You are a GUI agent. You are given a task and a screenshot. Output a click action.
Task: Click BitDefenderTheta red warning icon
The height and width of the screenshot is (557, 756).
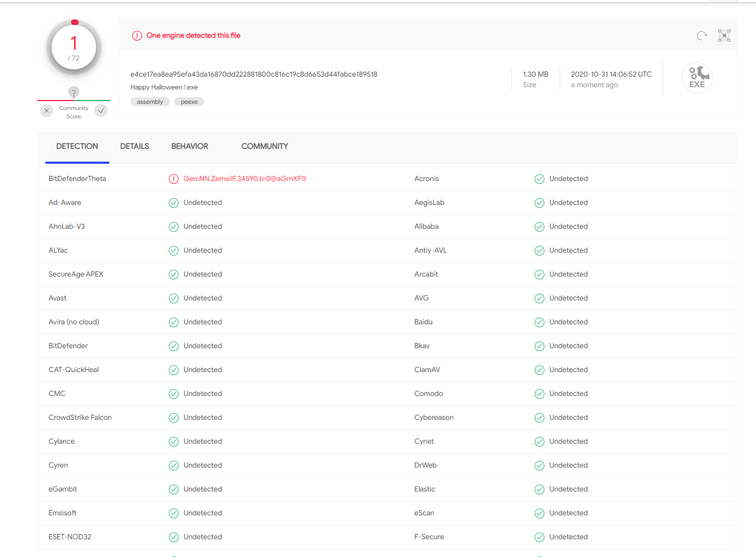[174, 179]
